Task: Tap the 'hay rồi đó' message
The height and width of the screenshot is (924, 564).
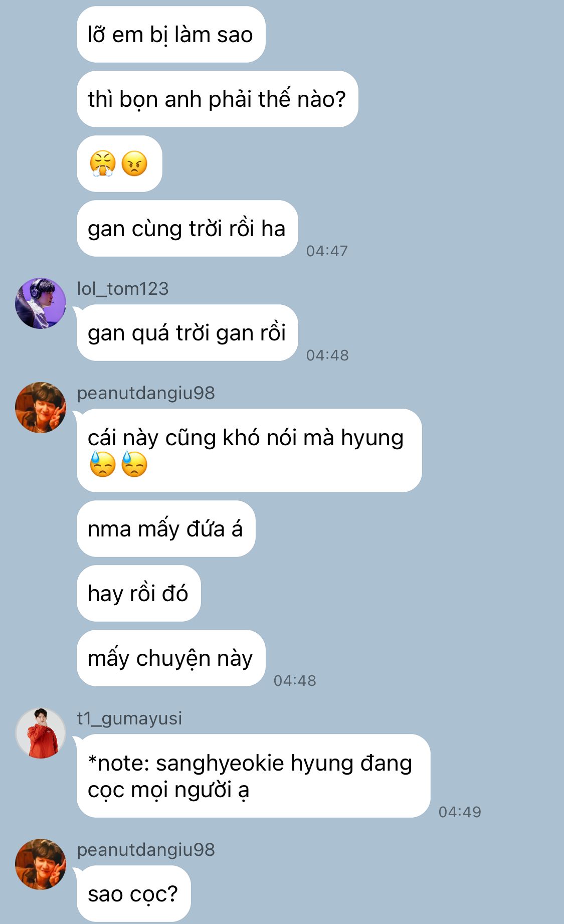Action: tap(139, 594)
